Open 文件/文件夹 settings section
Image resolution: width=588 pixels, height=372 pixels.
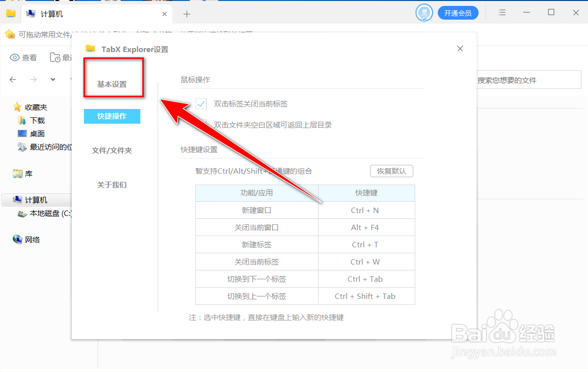coord(112,150)
